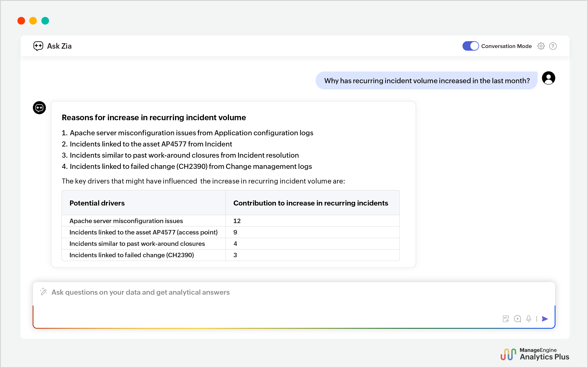Click the Ask Zia logo icon

point(39,46)
